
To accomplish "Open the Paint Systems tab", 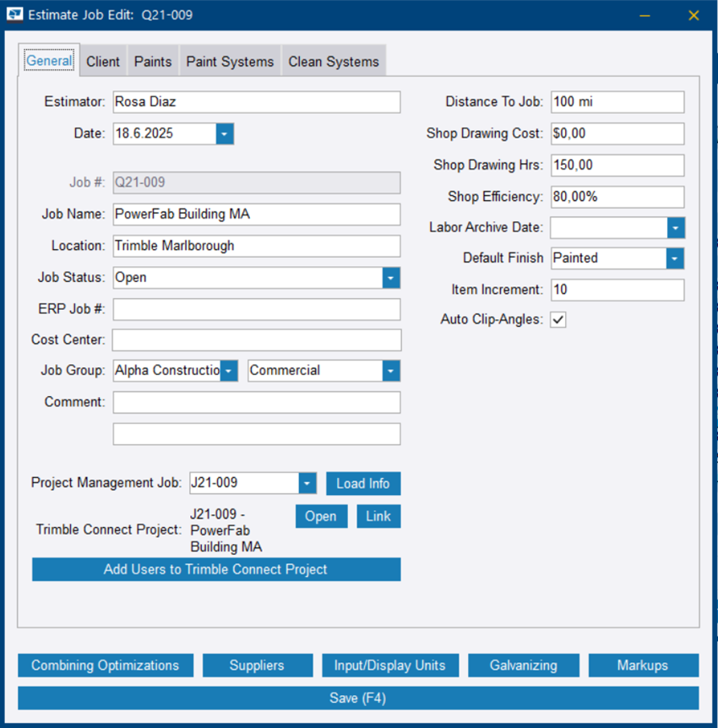I will (230, 62).
